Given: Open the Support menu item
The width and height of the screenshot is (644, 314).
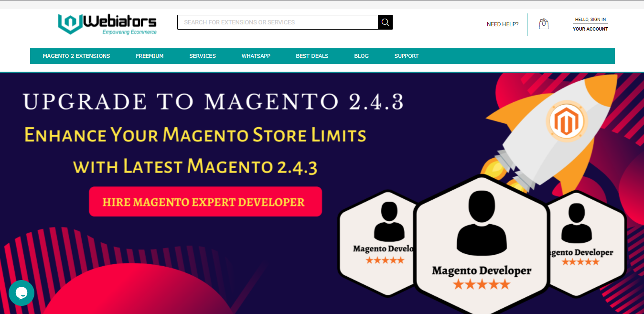Looking at the screenshot, I should (x=407, y=56).
